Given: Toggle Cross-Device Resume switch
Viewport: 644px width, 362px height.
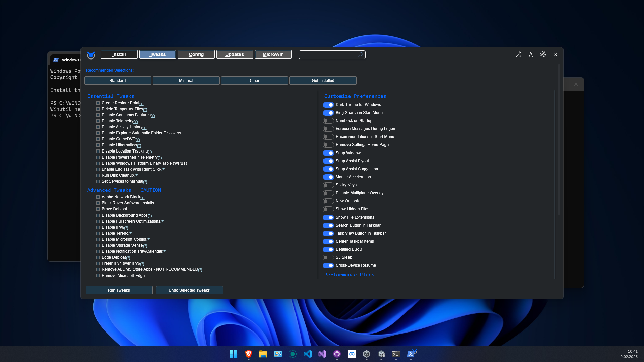Looking at the screenshot, I should pos(328,266).
